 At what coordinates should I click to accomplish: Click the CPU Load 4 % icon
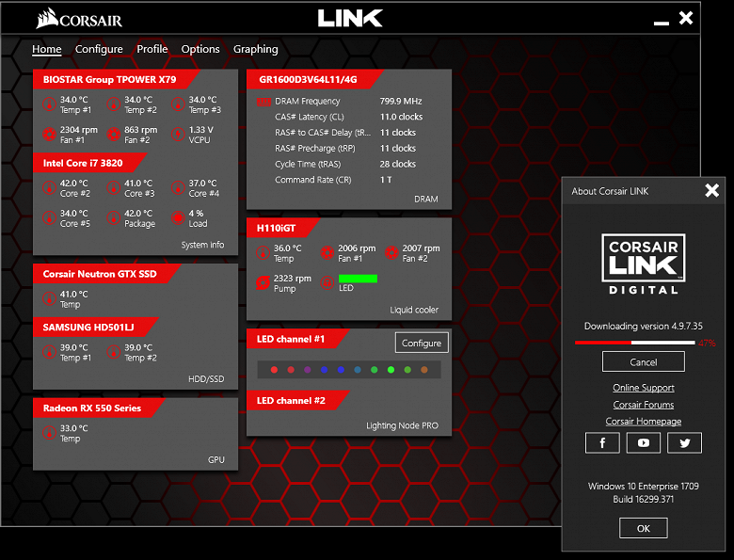click(178, 217)
